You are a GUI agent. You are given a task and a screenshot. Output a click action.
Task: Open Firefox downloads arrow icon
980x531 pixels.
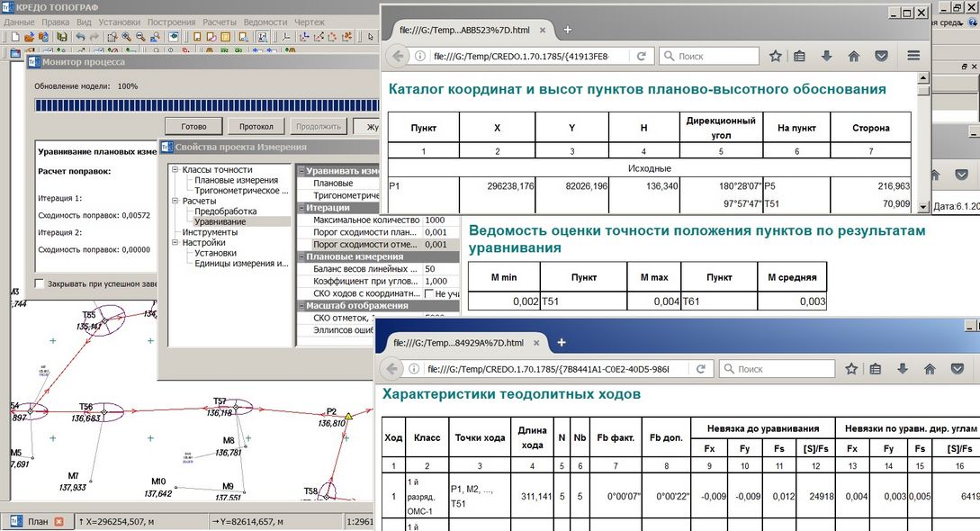point(827,56)
